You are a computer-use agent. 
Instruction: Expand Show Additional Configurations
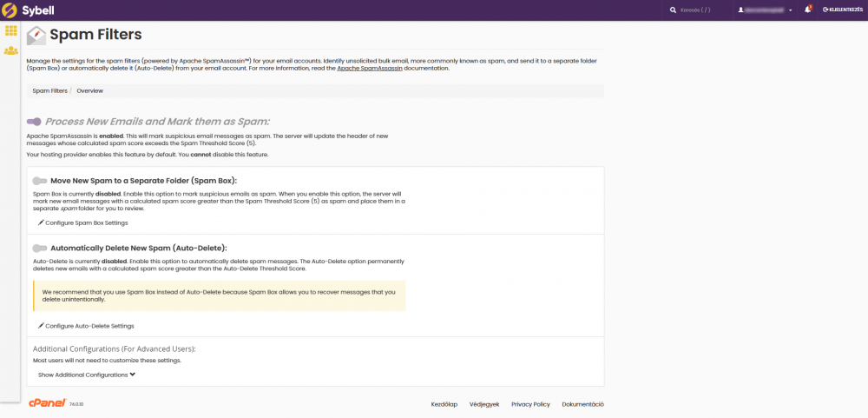(87, 375)
